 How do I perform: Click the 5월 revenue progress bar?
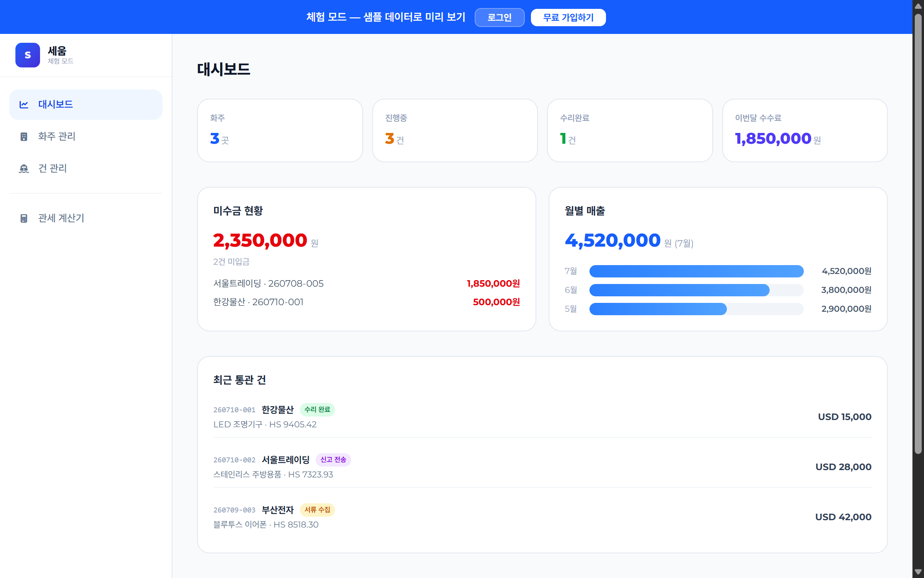point(696,309)
